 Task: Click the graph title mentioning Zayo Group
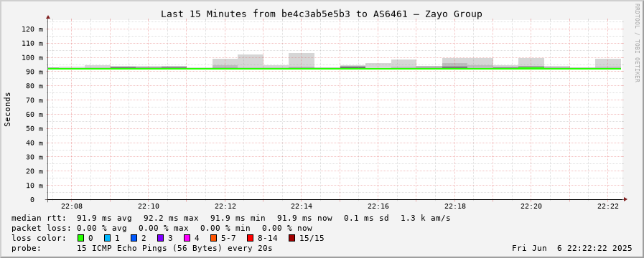tap(321, 14)
